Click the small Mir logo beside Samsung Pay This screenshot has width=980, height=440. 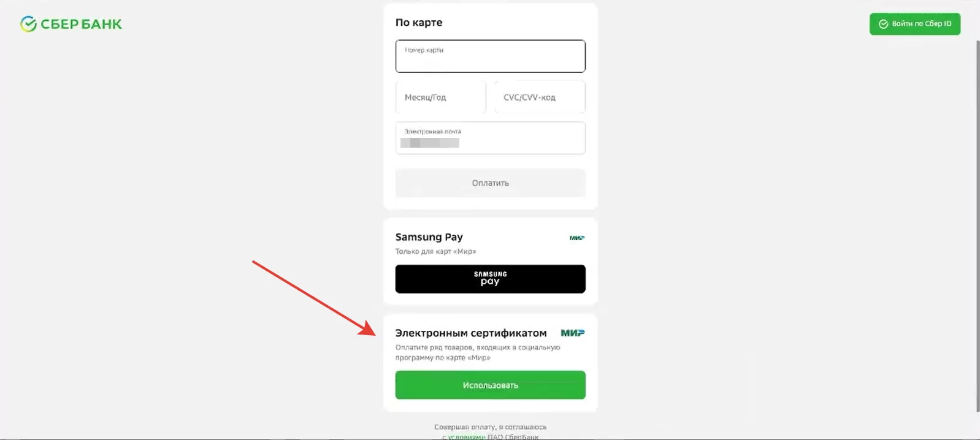[x=577, y=238]
